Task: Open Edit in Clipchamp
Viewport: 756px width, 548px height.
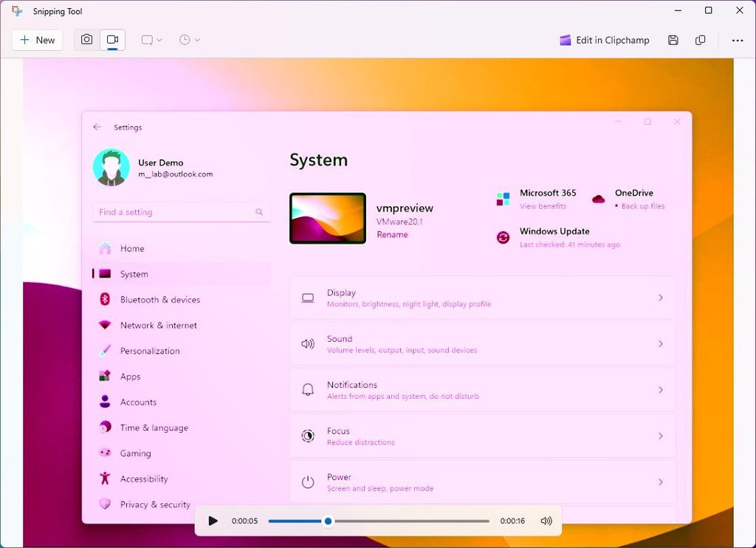Action: click(604, 40)
